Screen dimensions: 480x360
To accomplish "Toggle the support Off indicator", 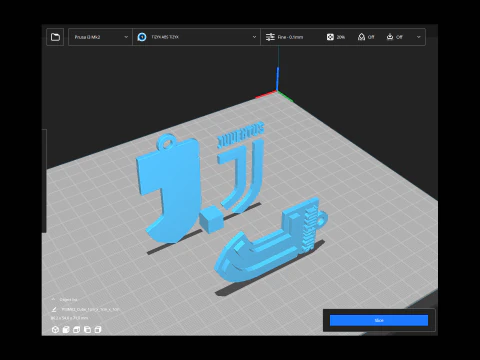I will (x=366, y=37).
